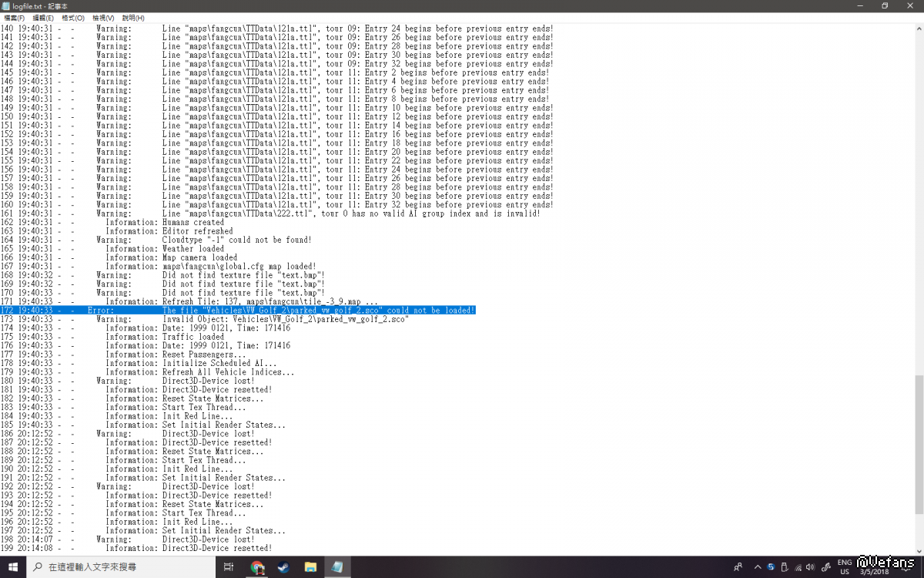The width and height of the screenshot is (924, 578).
Task: Restore down the Notepad window
Action: point(885,5)
